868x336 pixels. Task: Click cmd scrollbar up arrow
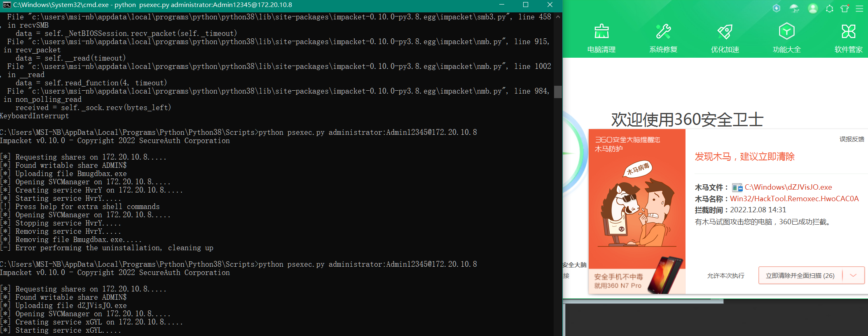(558, 17)
